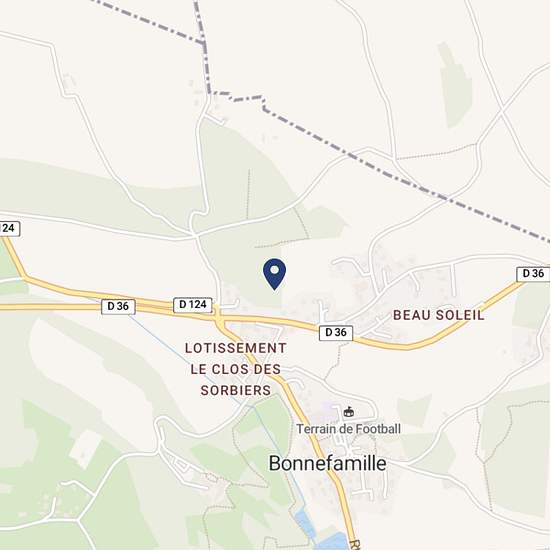
Task: Click the D 36 shield southwest of Beau Soleil
Action: click(336, 332)
